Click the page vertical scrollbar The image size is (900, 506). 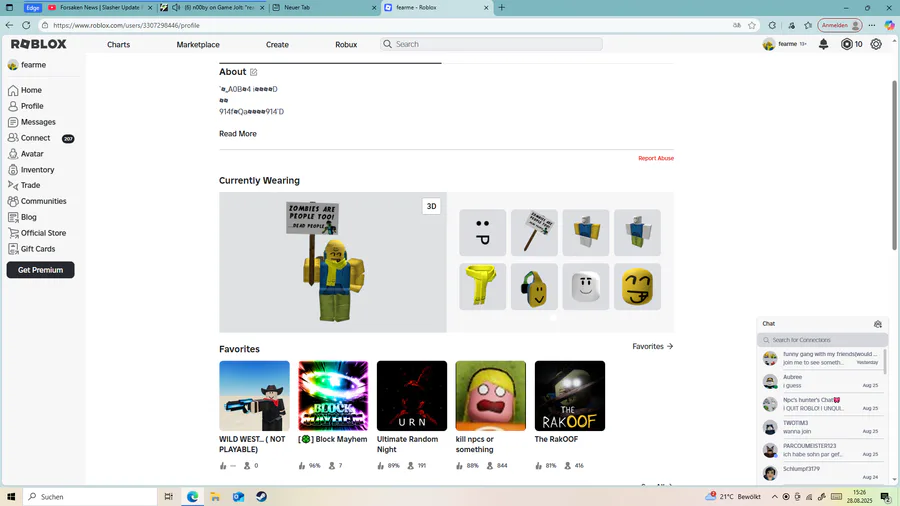click(x=894, y=165)
